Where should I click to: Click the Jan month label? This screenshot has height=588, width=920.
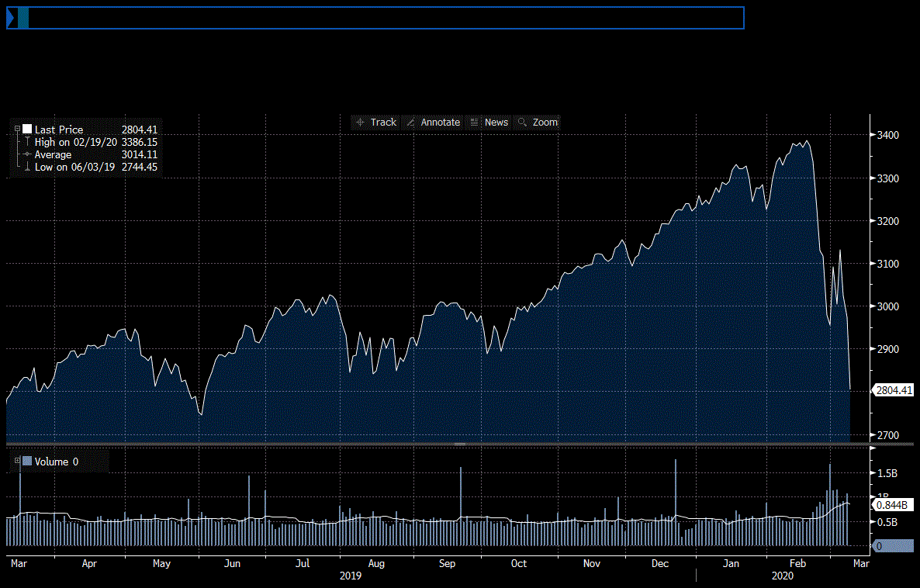pos(731,563)
